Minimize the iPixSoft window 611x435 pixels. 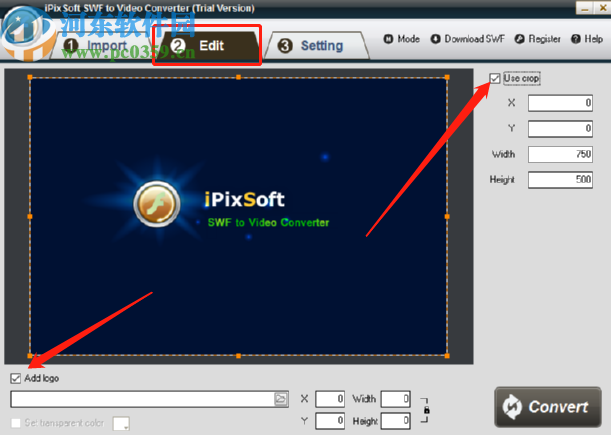point(585,8)
